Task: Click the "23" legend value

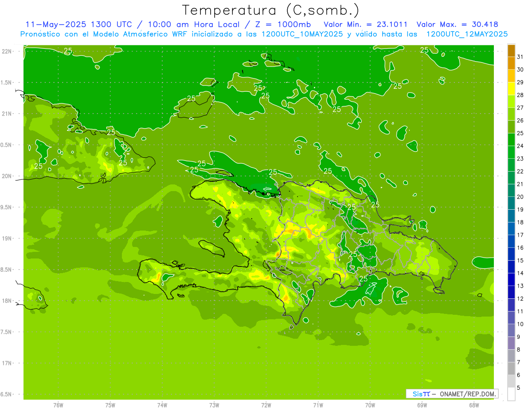Action: point(520,159)
